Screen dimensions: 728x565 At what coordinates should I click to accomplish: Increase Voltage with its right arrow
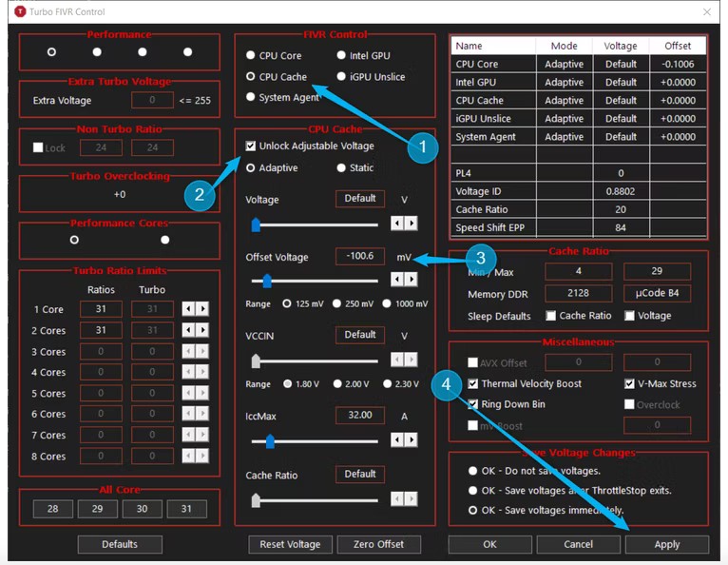pyautogui.click(x=412, y=224)
